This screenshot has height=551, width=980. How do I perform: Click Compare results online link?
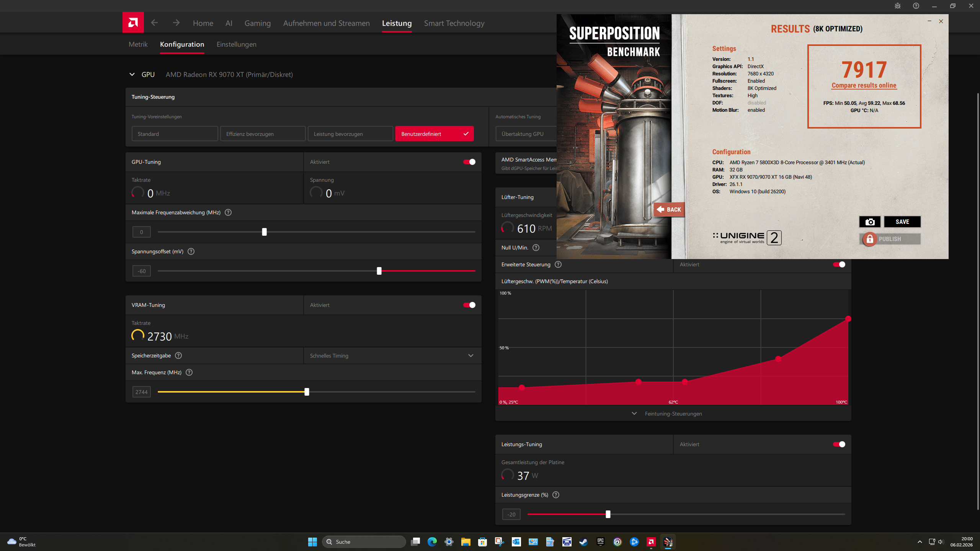pos(864,85)
